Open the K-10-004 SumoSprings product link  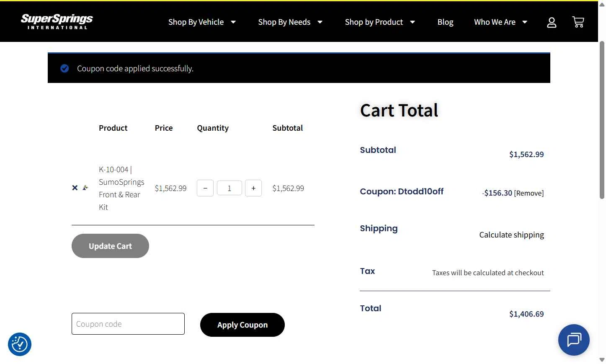121,188
